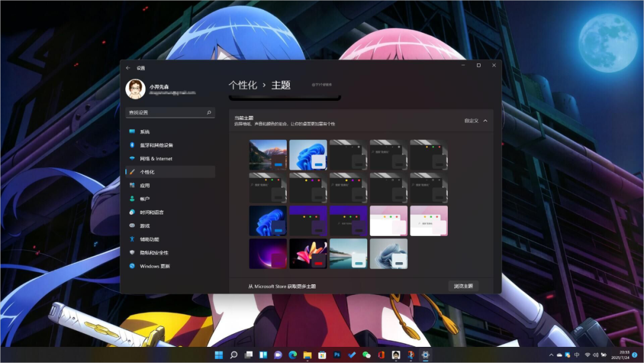Screen dimensions: 644x363
Task: Select 蓝牙和其他设备 in the sidebar
Action: pos(156,145)
